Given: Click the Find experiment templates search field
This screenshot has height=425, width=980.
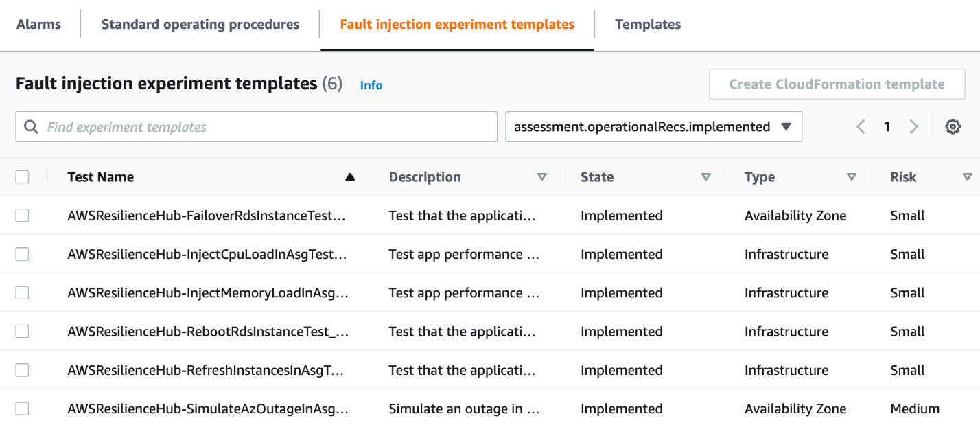Looking at the screenshot, I should [x=256, y=126].
